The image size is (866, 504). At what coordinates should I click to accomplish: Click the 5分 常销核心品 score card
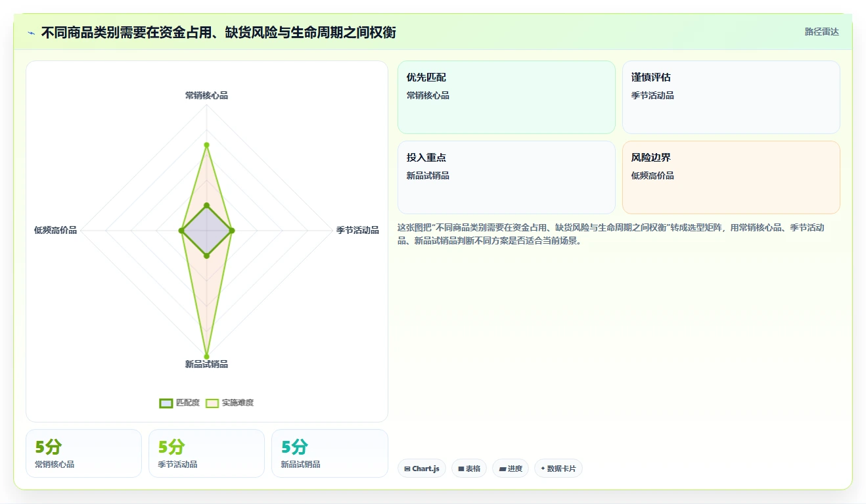tap(83, 453)
